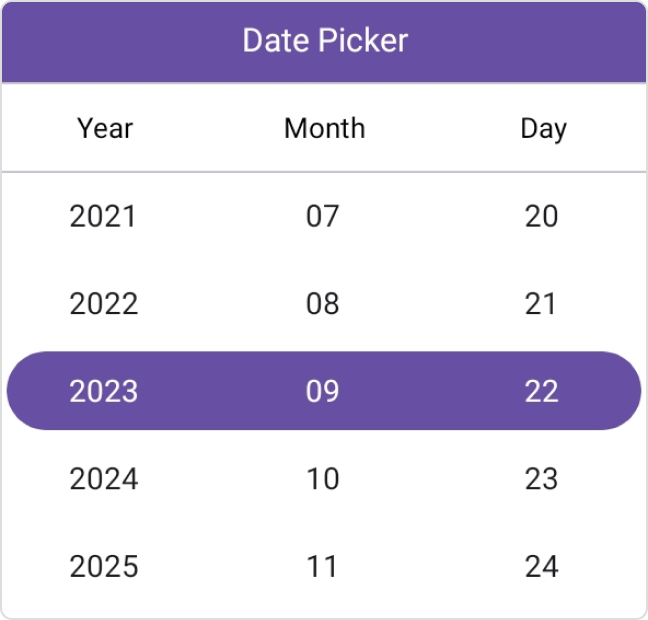Select month 11 from the list
This screenshot has width=648, height=620.
323,567
